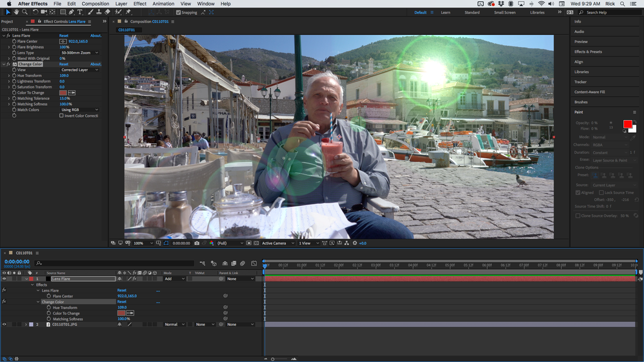Toggle the Snapping checkbox
Image resolution: width=644 pixels, height=362 pixels.
pos(178,12)
